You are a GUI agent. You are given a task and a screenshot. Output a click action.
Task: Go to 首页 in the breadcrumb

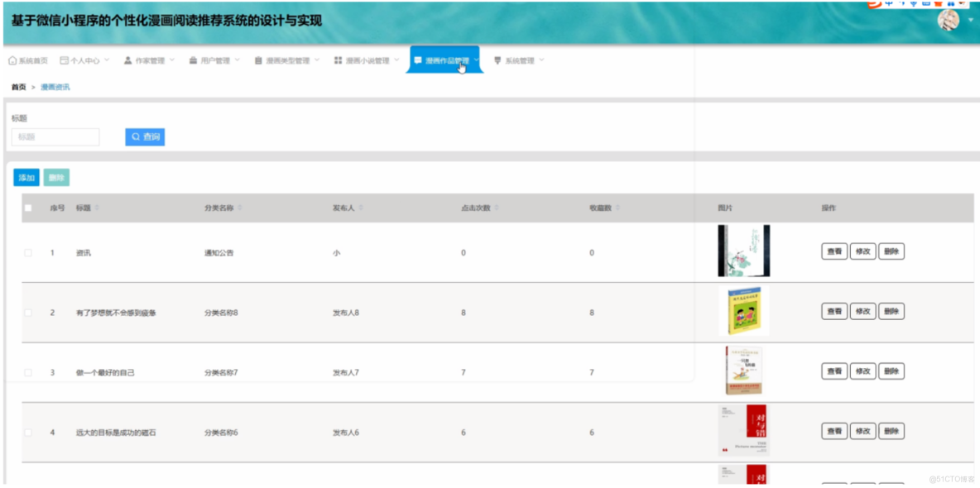[19, 88]
